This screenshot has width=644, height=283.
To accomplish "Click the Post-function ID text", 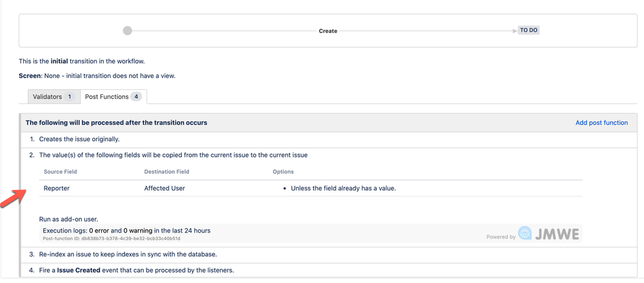I will pos(112,238).
